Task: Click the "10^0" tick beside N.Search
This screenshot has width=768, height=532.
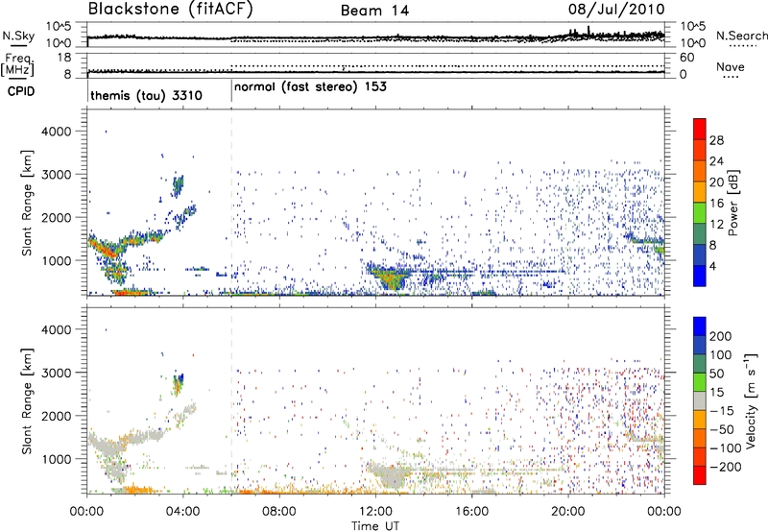Action: coord(693,43)
